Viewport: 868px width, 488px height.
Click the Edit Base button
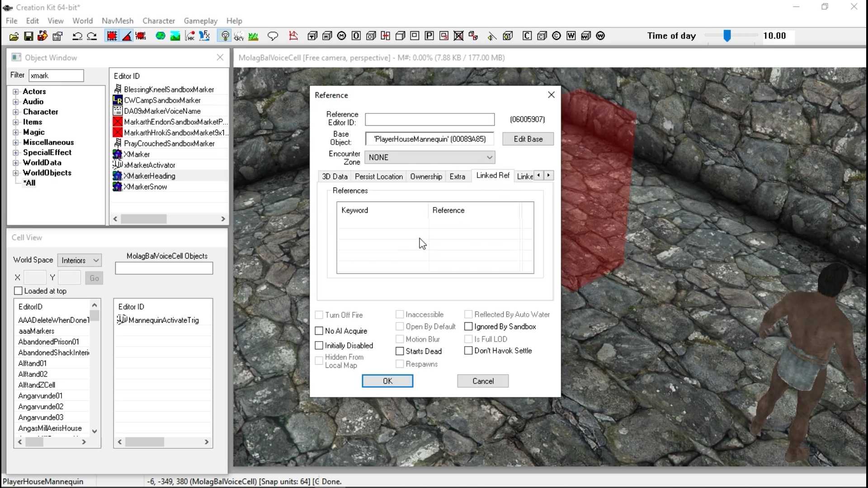click(x=528, y=139)
